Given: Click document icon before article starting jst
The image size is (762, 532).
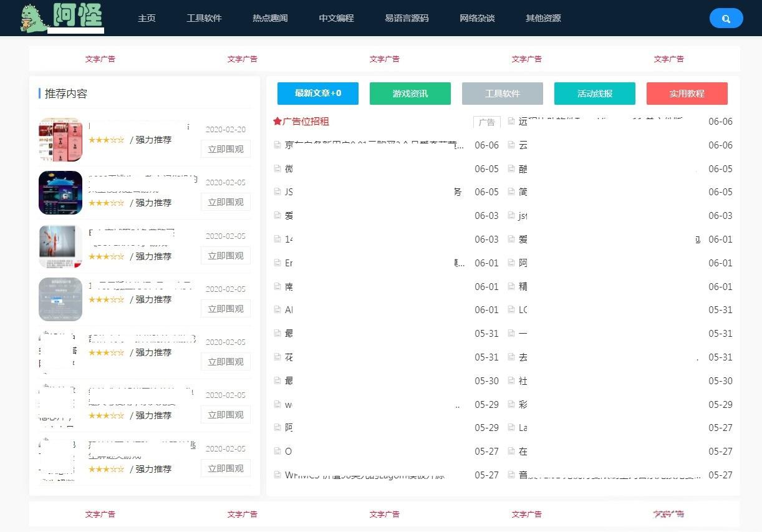Looking at the screenshot, I should [x=511, y=216].
